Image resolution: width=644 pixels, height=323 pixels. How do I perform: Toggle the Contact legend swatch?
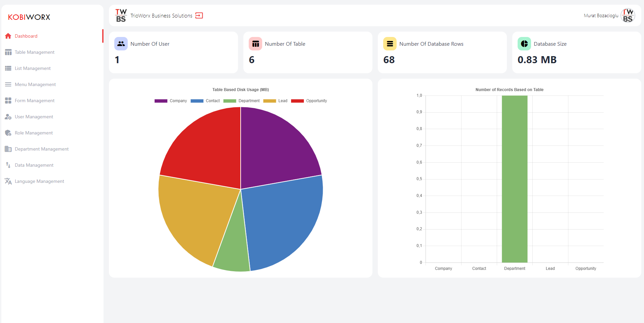197,101
